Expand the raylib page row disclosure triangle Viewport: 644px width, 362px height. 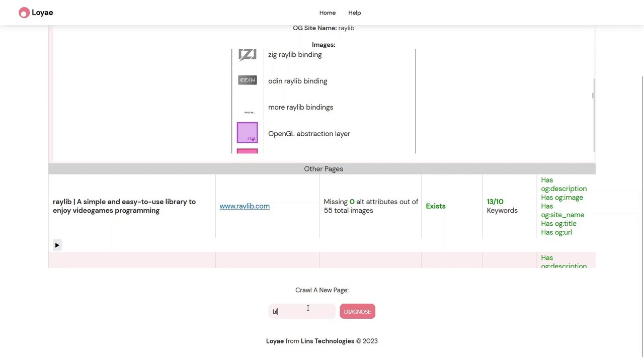(57, 245)
